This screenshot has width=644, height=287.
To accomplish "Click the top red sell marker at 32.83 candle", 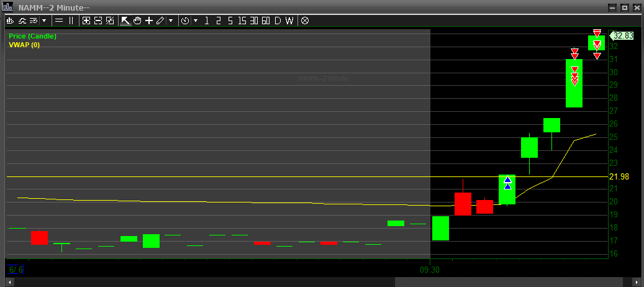I will coord(597,32).
